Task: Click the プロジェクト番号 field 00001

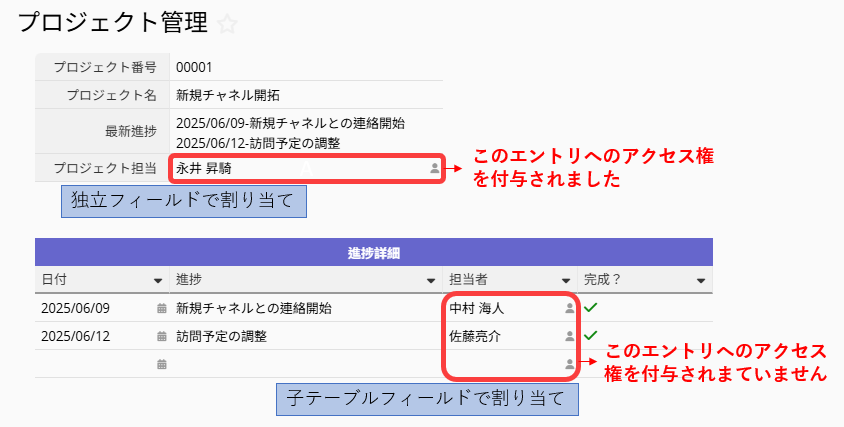Action: (194, 68)
